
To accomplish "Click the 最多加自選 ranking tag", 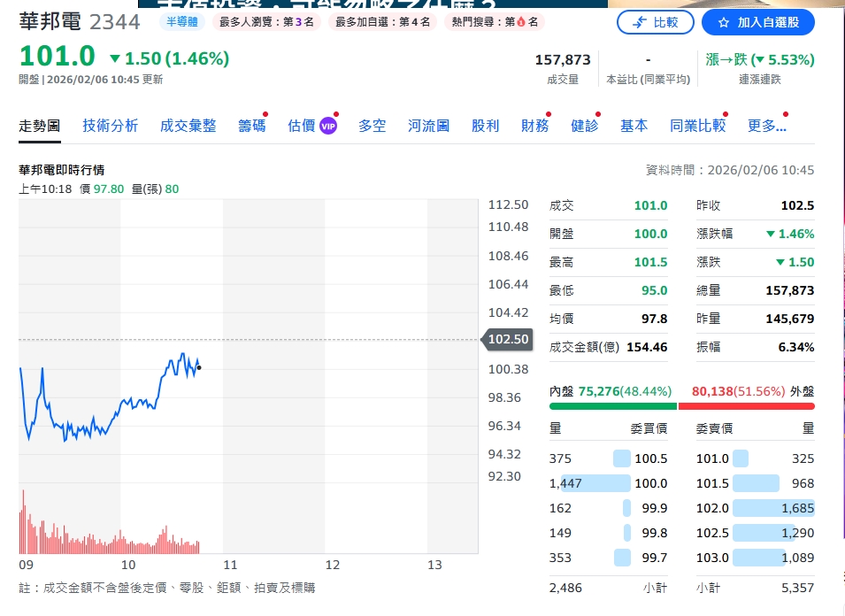I will [382, 22].
